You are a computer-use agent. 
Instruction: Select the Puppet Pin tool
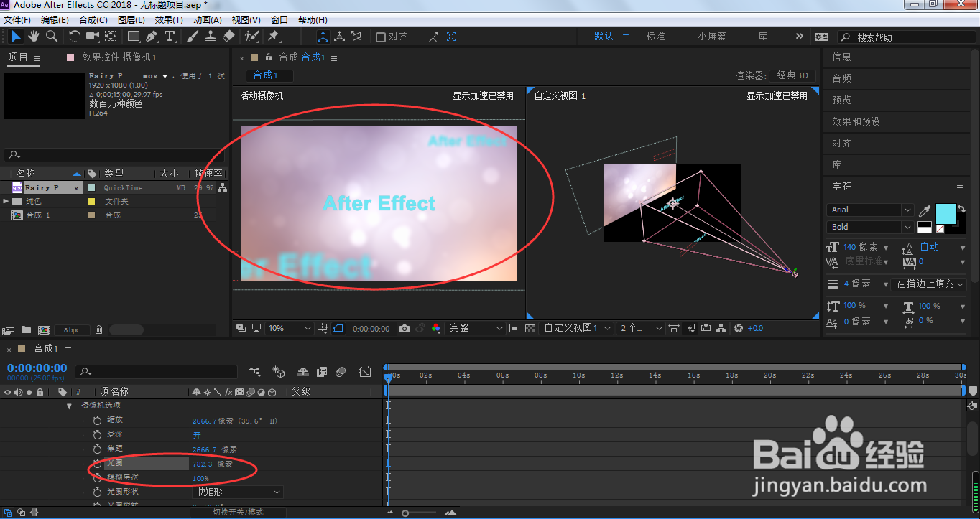[x=273, y=36]
